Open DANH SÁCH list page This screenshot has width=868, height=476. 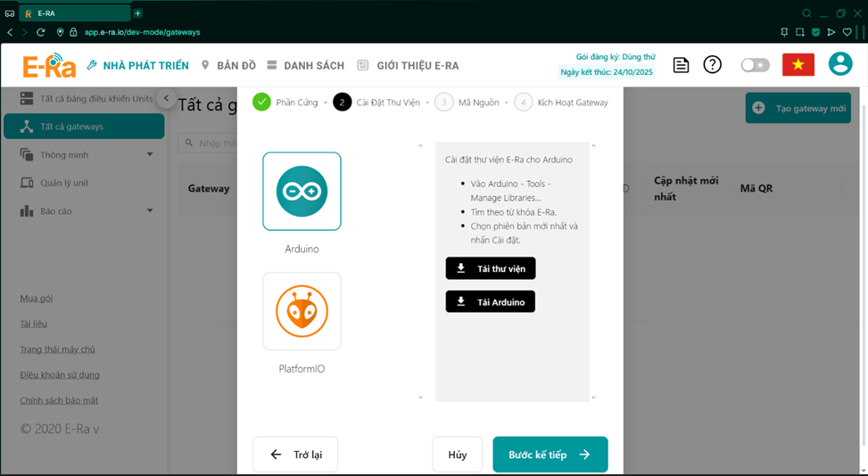tap(306, 65)
